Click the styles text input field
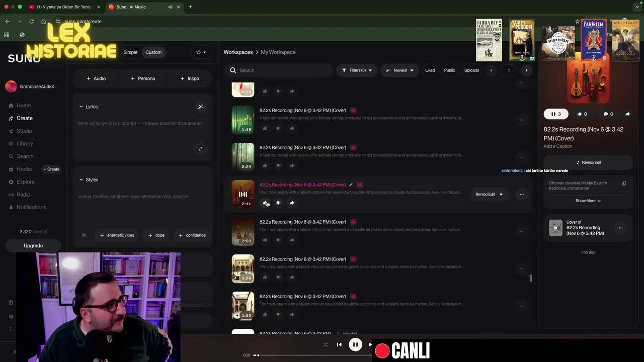The width and height of the screenshot is (644, 362). tap(142, 197)
